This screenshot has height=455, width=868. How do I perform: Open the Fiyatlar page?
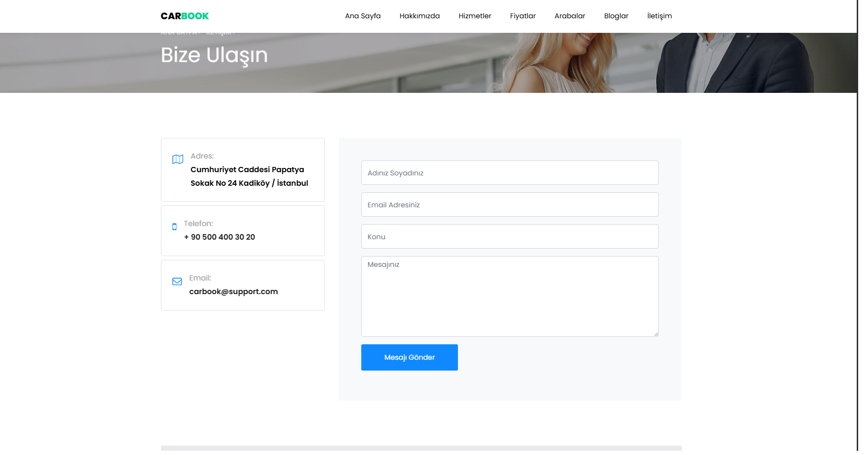pos(523,15)
